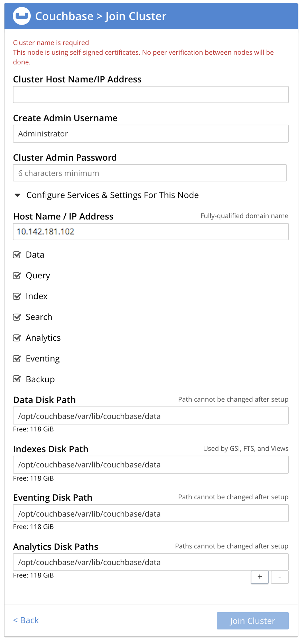
Task: Click the minus button for Analytics paths
Action: click(280, 577)
